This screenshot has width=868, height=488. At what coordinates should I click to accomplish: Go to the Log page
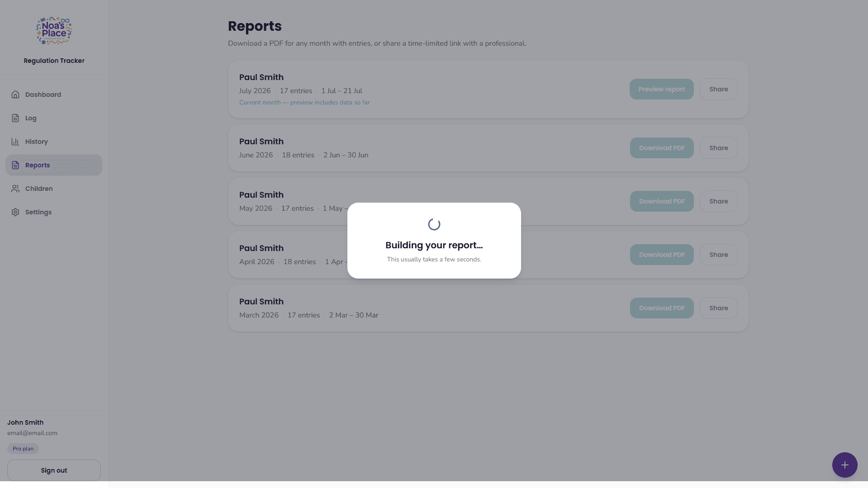pyautogui.click(x=54, y=118)
